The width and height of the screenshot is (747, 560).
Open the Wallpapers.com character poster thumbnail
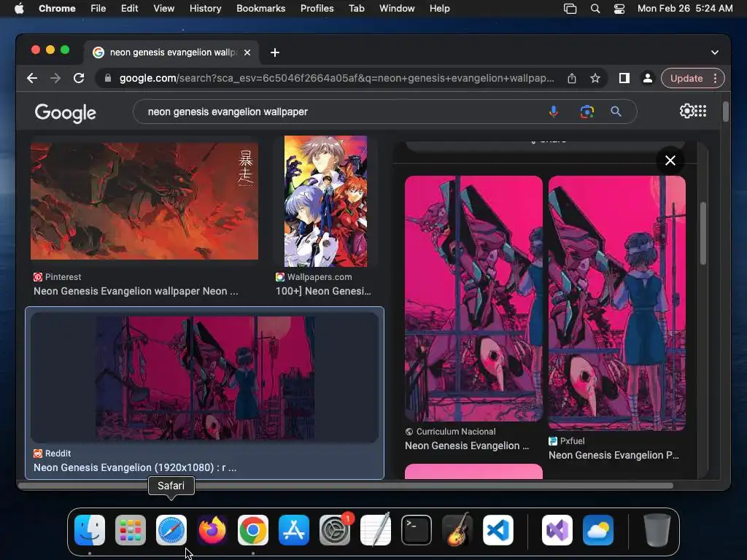click(x=326, y=201)
